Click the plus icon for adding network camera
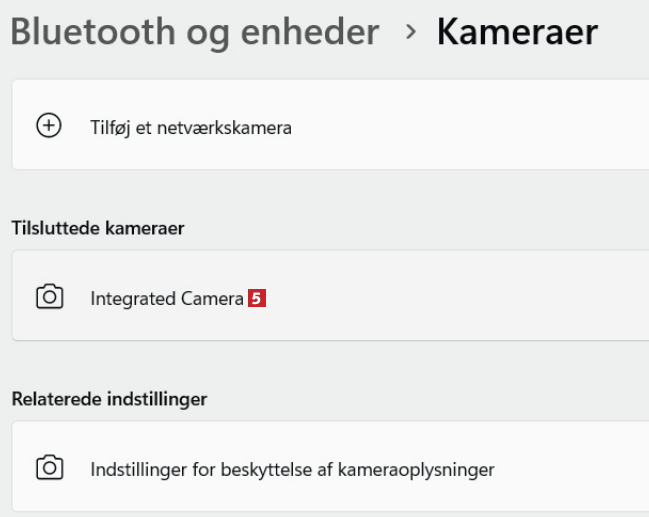This screenshot has width=649, height=517. [x=48, y=126]
